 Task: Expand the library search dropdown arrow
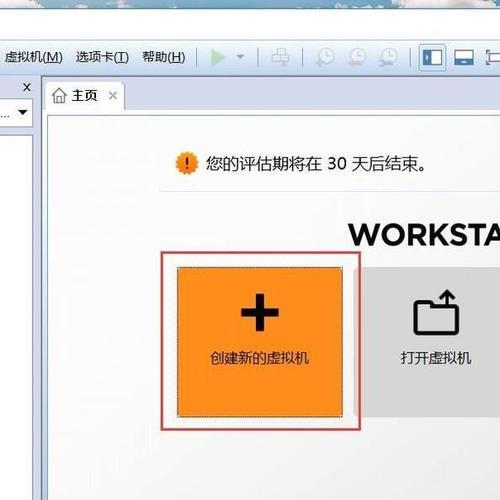tap(23, 112)
